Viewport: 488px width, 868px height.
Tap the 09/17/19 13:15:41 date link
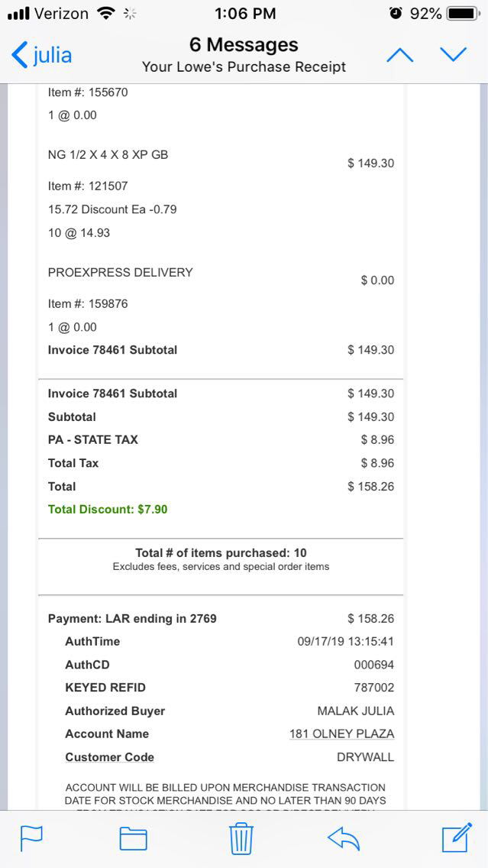point(345,641)
